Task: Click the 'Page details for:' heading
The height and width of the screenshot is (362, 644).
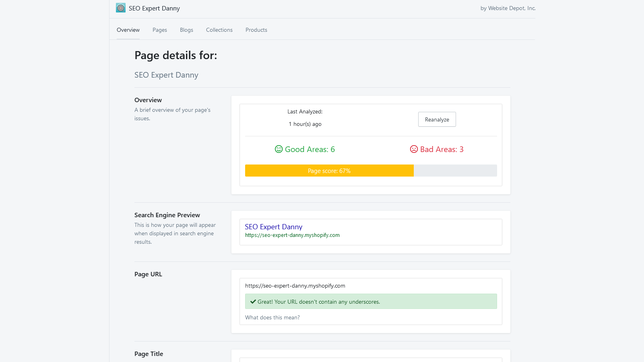Action: [176, 55]
